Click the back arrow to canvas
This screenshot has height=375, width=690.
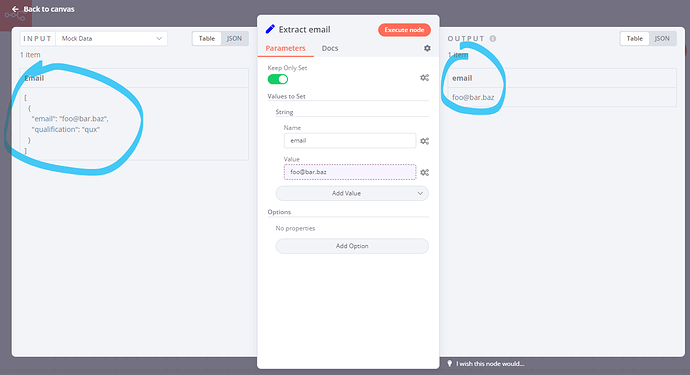pos(15,9)
